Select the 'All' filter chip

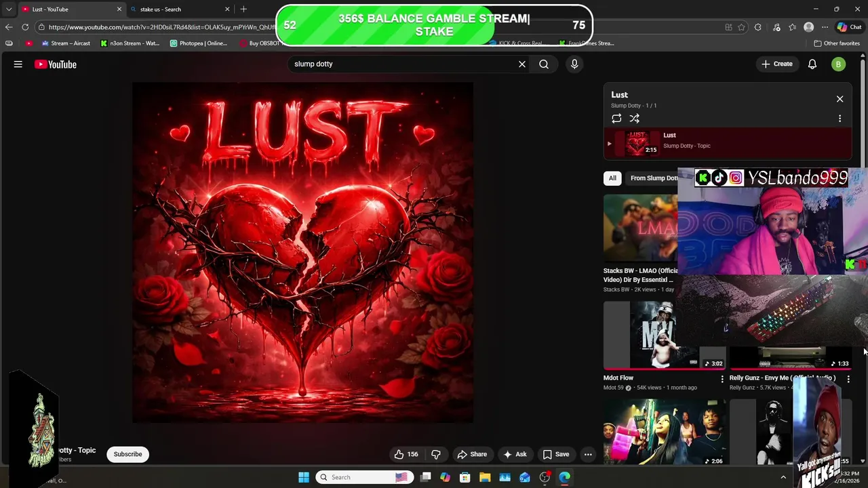pos(612,178)
